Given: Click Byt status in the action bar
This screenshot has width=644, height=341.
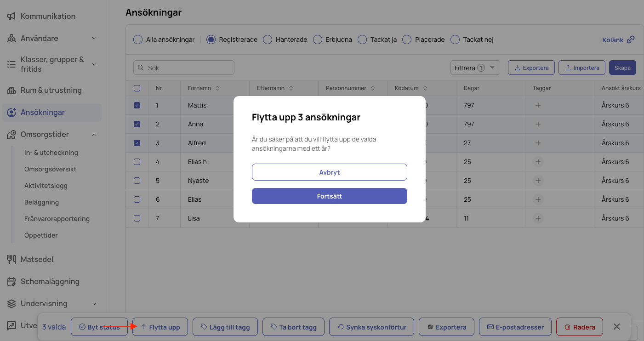Looking at the screenshot, I should tap(99, 327).
